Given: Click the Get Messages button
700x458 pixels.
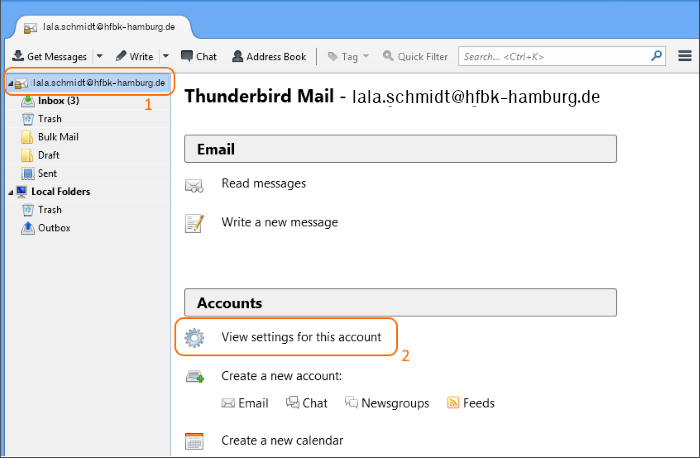Looking at the screenshot, I should point(50,57).
